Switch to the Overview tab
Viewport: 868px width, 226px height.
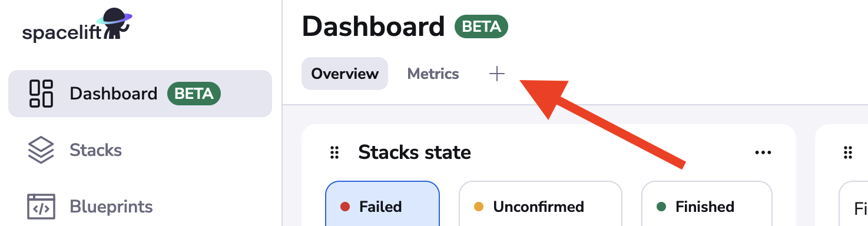[x=344, y=74]
